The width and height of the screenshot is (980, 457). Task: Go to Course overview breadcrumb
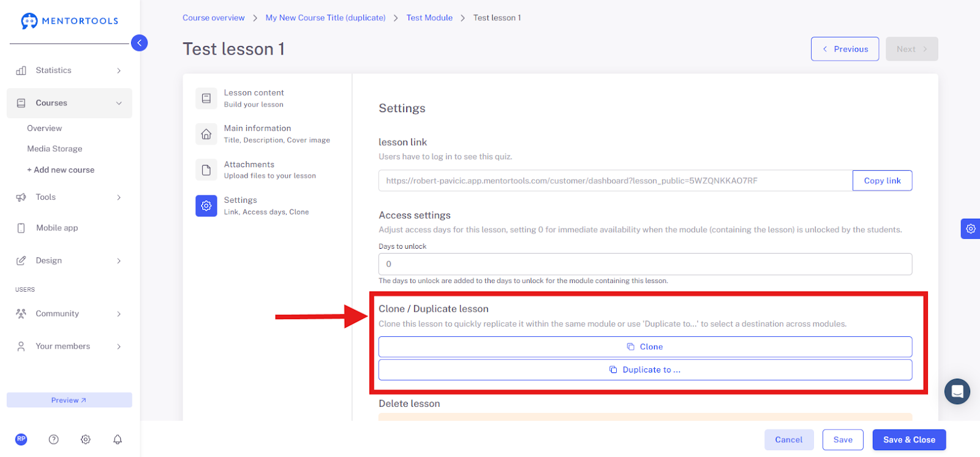(214, 18)
